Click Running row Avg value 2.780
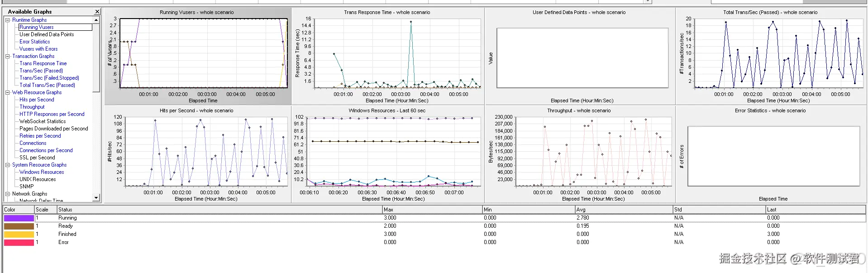 click(583, 218)
